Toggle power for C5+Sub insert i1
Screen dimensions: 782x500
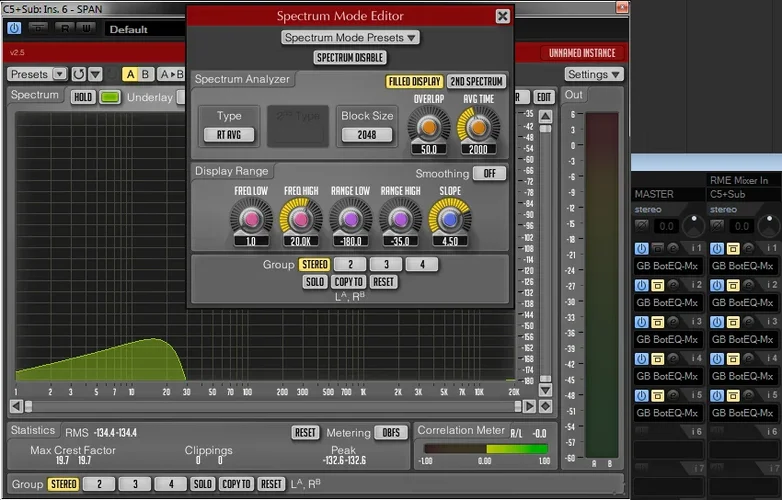pyautogui.click(x=717, y=248)
